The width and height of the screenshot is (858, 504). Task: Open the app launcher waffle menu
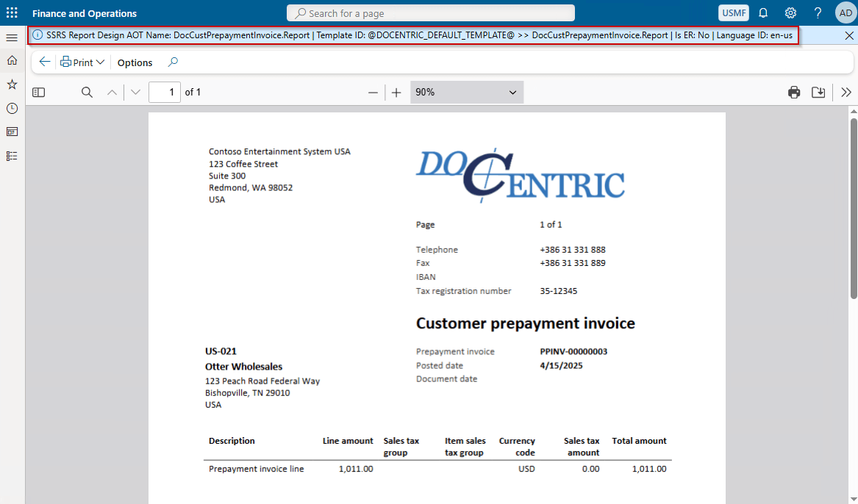12,12
